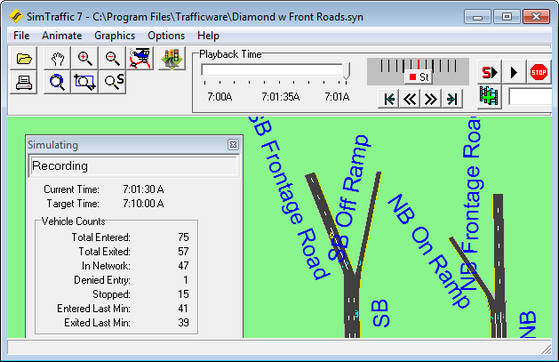The image size is (559, 362).
Task: Skip to end of playback
Action: (452, 98)
